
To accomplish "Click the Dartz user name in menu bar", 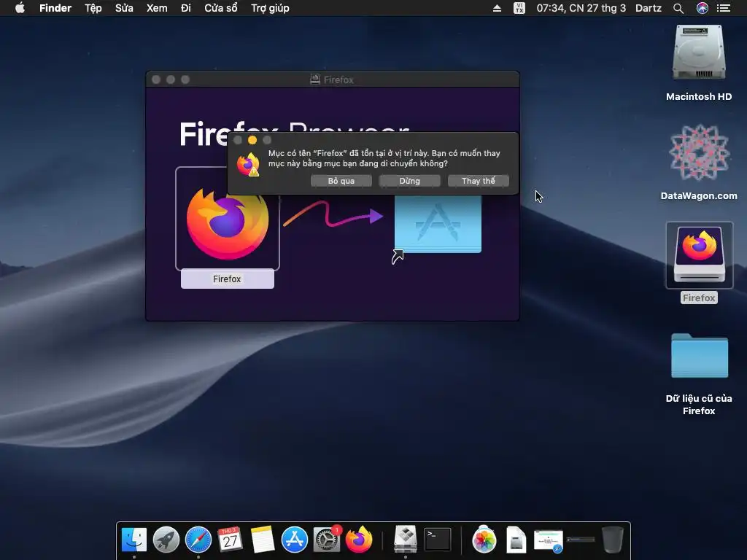I will tap(649, 8).
